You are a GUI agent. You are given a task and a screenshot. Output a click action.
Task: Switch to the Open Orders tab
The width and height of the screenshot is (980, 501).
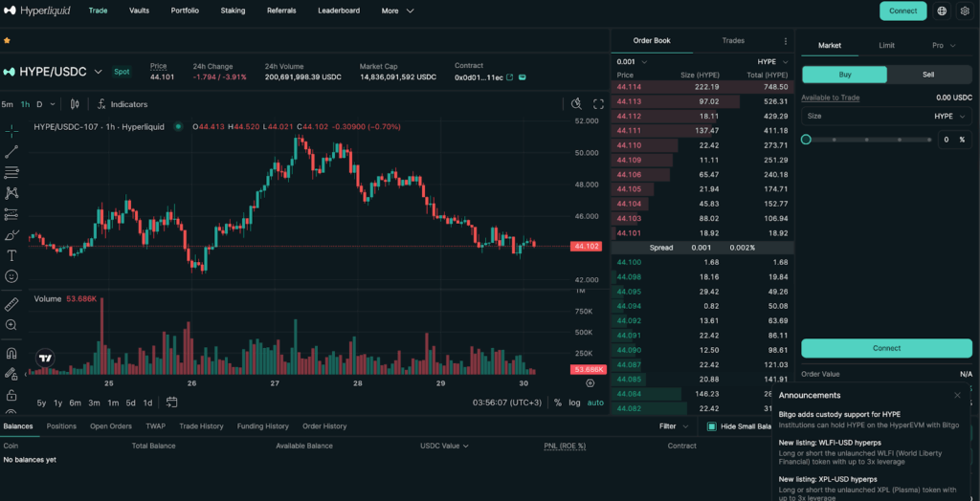[x=111, y=426]
